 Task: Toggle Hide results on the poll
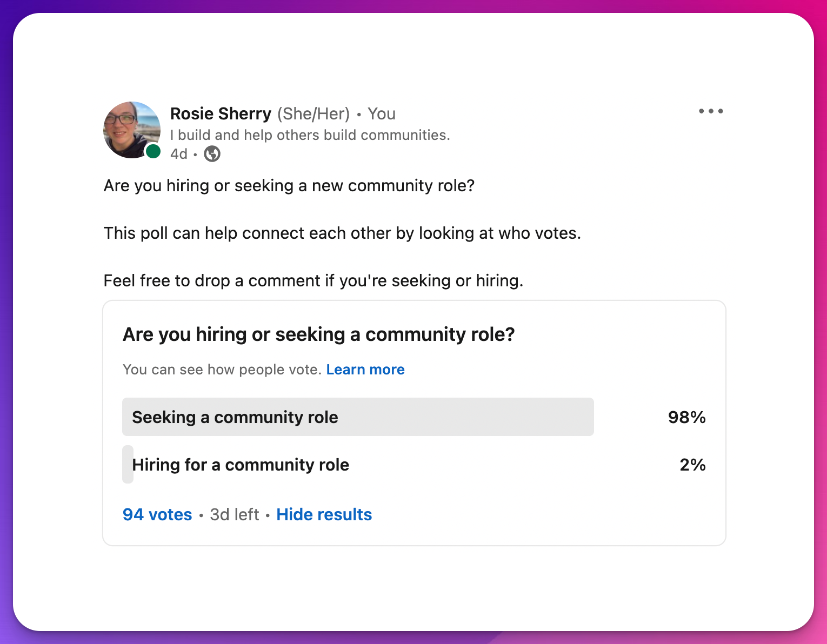coord(324,514)
